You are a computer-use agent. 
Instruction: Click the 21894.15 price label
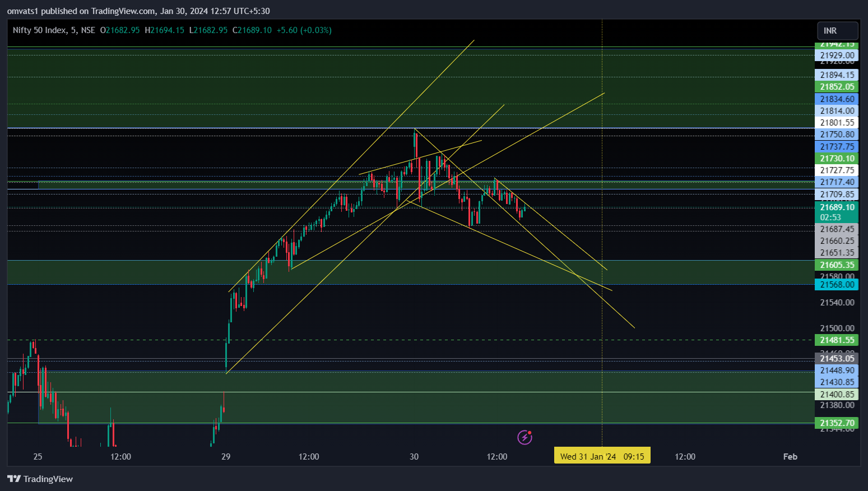coord(836,75)
